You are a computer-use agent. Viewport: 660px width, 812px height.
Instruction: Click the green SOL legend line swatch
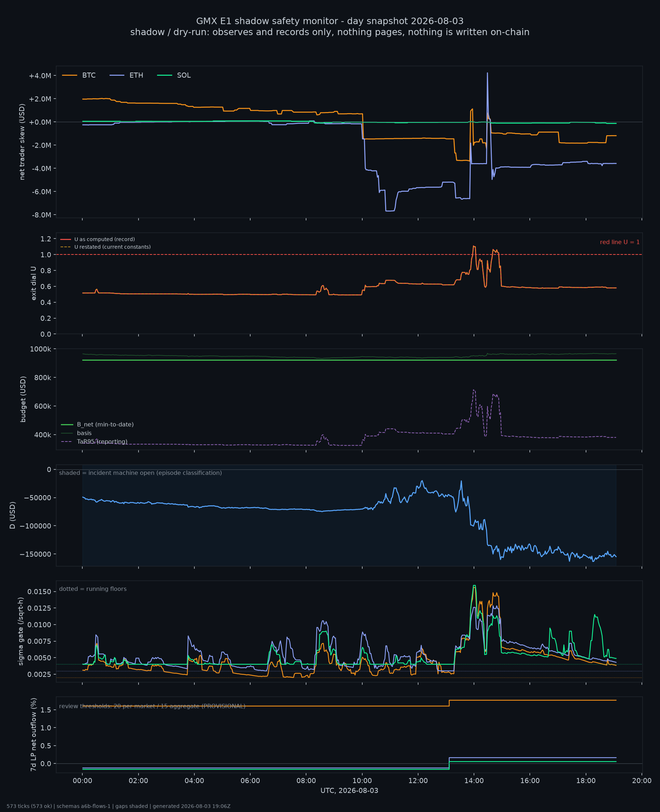click(x=165, y=75)
